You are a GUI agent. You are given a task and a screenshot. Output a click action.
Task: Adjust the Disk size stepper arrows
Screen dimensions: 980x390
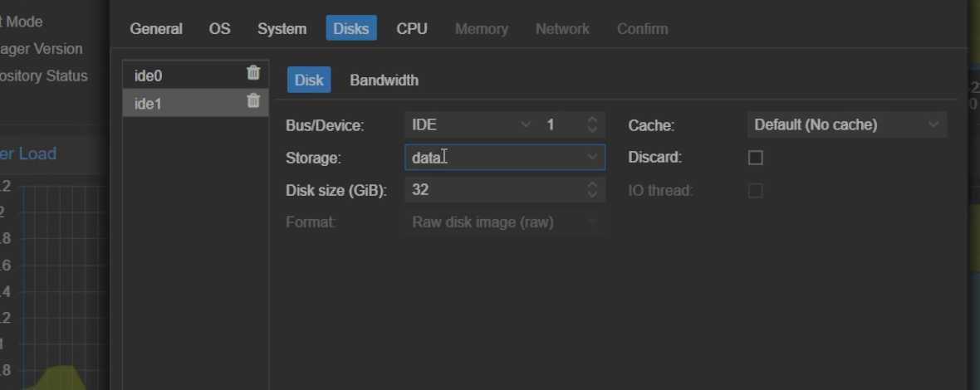point(592,190)
